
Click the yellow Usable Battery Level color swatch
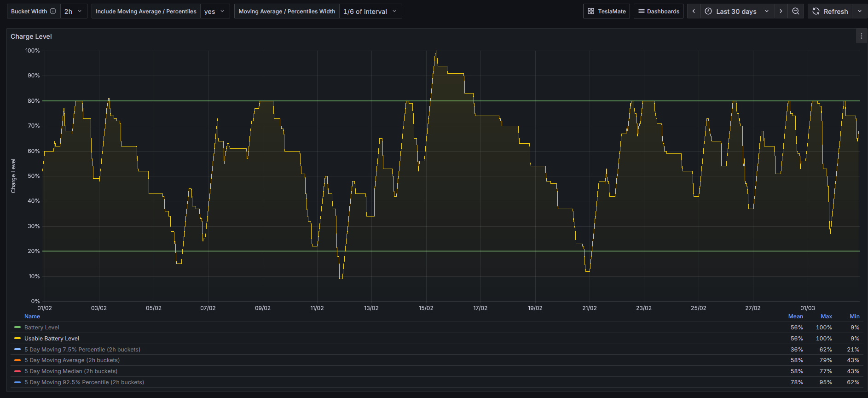tap(17, 339)
